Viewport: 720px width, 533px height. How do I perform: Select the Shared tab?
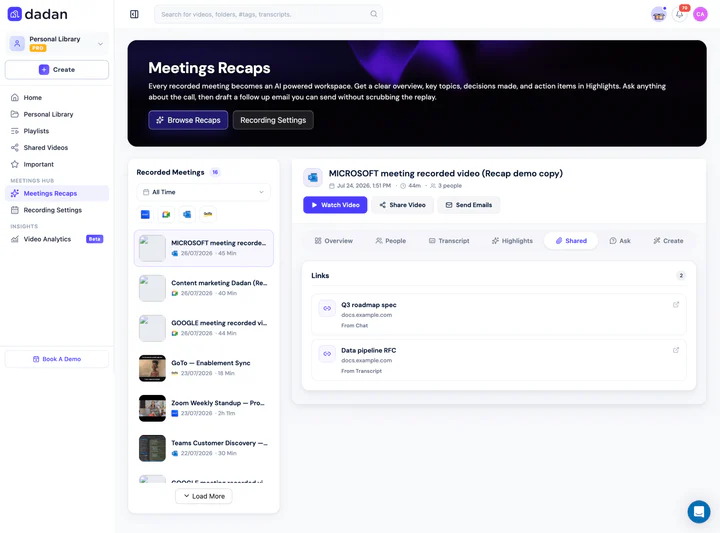571,241
